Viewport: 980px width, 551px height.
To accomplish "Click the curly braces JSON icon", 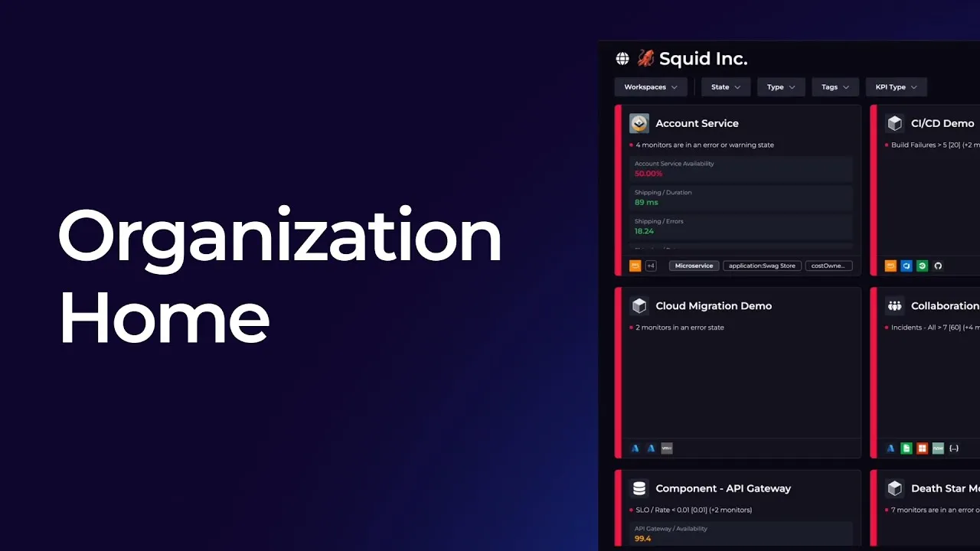I will (954, 448).
